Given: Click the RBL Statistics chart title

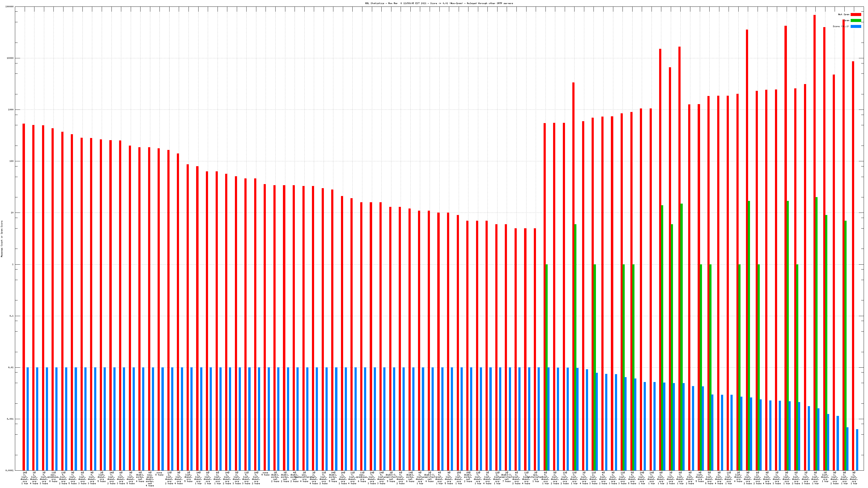Looking at the screenshot, I should point(439,3).
